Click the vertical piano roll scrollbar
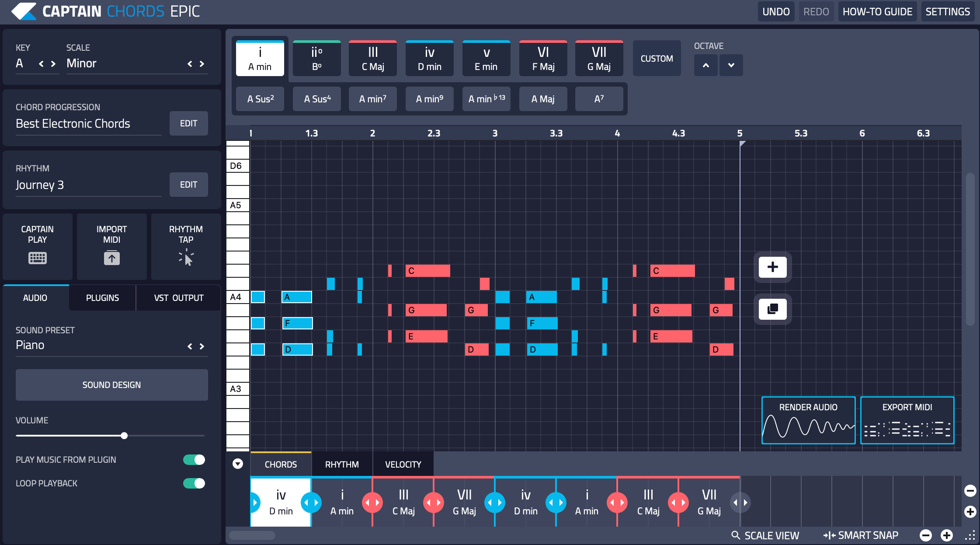The height and width of the screenshot is (545, 980). click(x=970, y=249)
